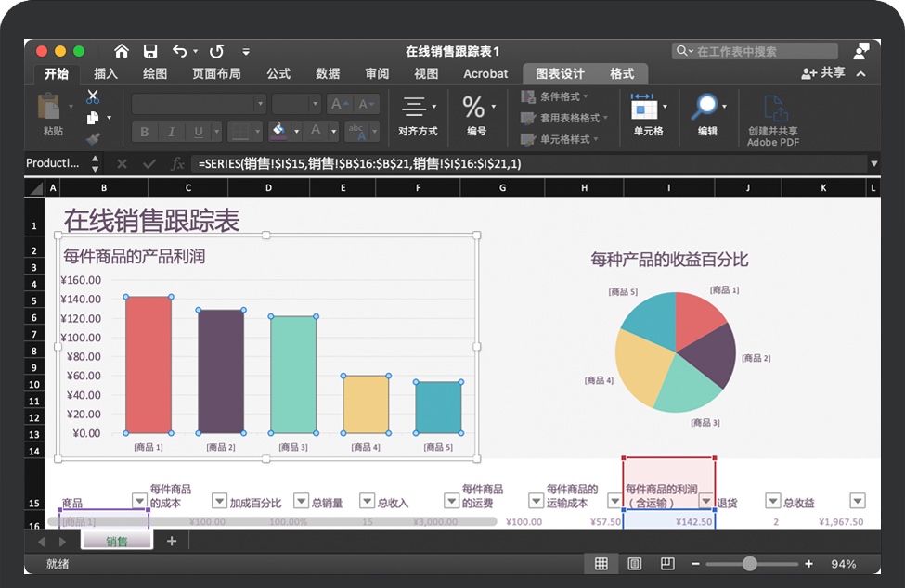This screenshot has height=588, width=905.
Task: Click the 创建并共享 Adobe PDF icon
Action: pos(772,119)
